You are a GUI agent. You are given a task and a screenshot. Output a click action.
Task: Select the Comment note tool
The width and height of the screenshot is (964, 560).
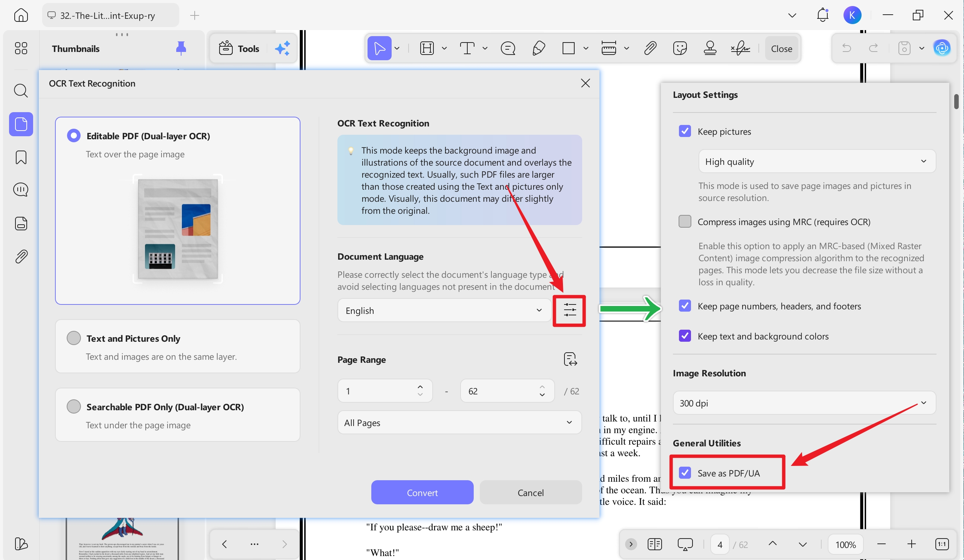tap(508, 49)
